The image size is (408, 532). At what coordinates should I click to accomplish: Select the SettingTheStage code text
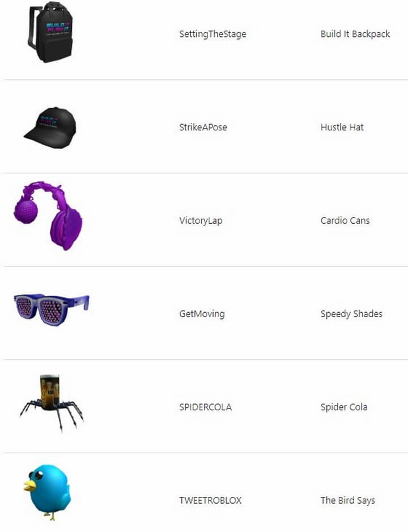click(213, 34)
